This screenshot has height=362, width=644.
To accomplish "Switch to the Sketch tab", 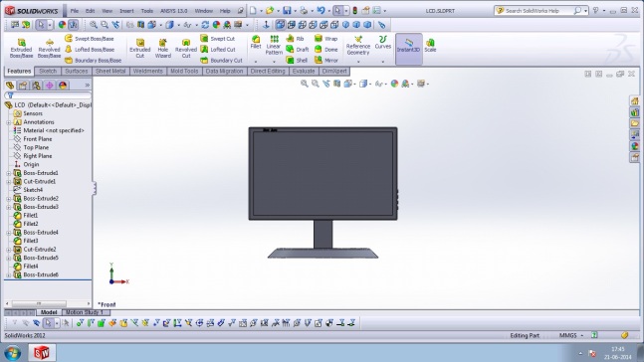I will point(48,71).
